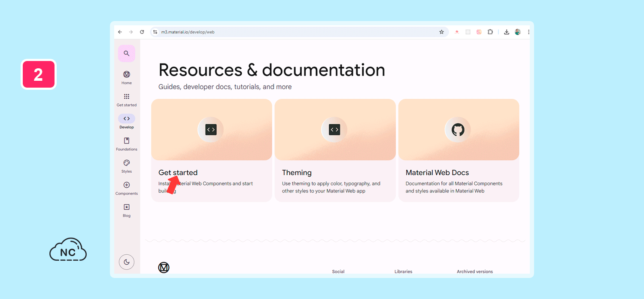Bookmark this page with the star icon
Image resolution: width=644 pixels, height=299 pixels.
click(x=441, y=32)
